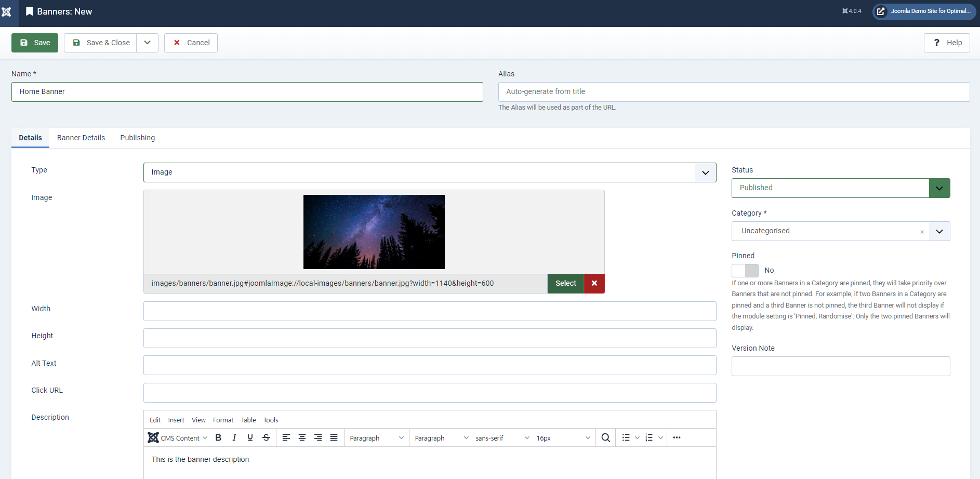Align text left in the editor
This screenshot has width=980, height=479.
pyautogui.click(x=286, y=437)
